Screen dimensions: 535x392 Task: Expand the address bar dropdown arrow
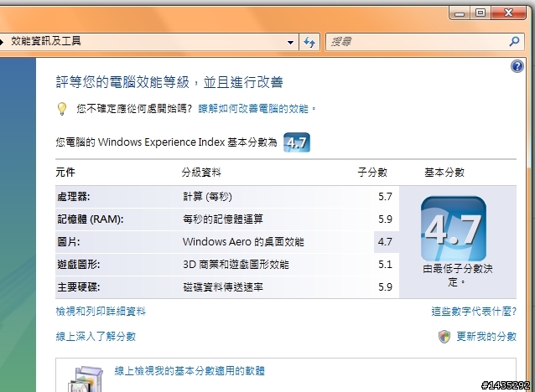point(290,43)
